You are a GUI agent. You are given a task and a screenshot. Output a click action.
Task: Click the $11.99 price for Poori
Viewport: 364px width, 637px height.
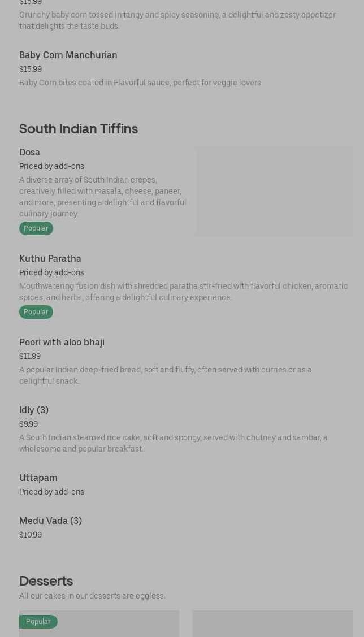pos(30,356)
